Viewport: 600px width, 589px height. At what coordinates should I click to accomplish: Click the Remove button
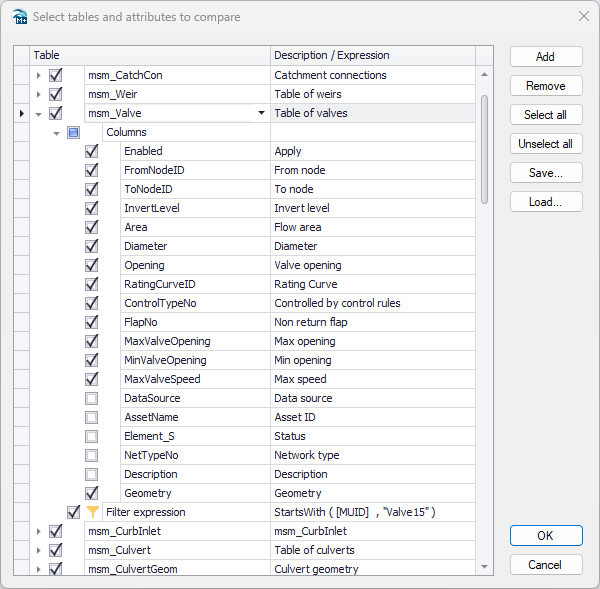(x=546, y=86)
